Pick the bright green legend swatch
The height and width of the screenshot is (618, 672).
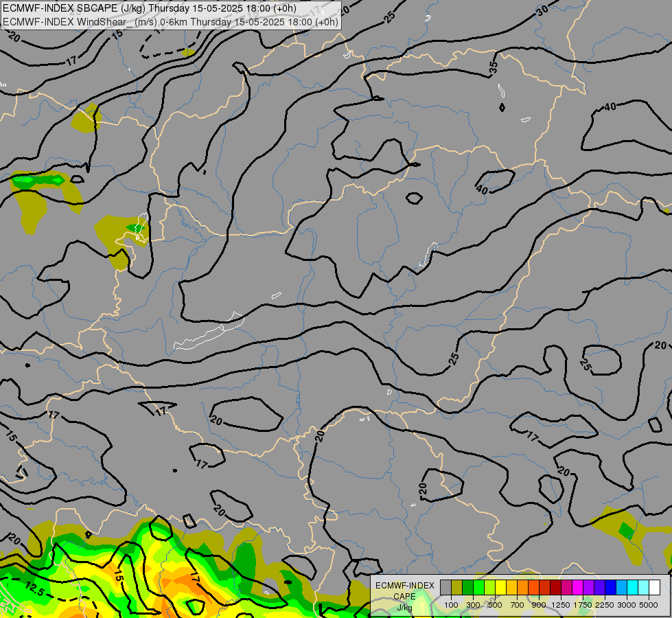[478, 587]
